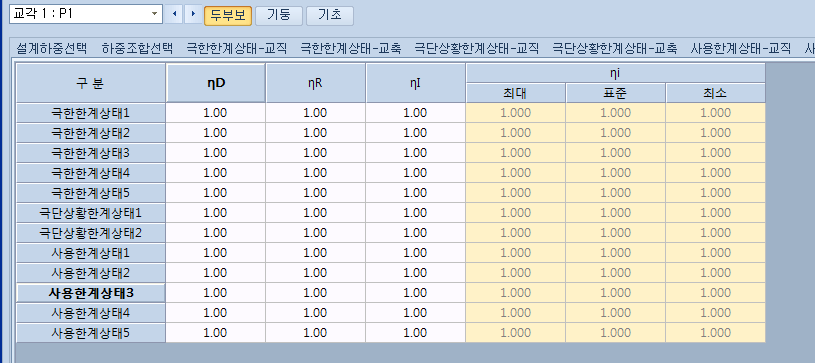Select the 극한한계상태2 row header
Image resolution: width=815 pixels, height=363 pixels.
click(x=91, y=133)
